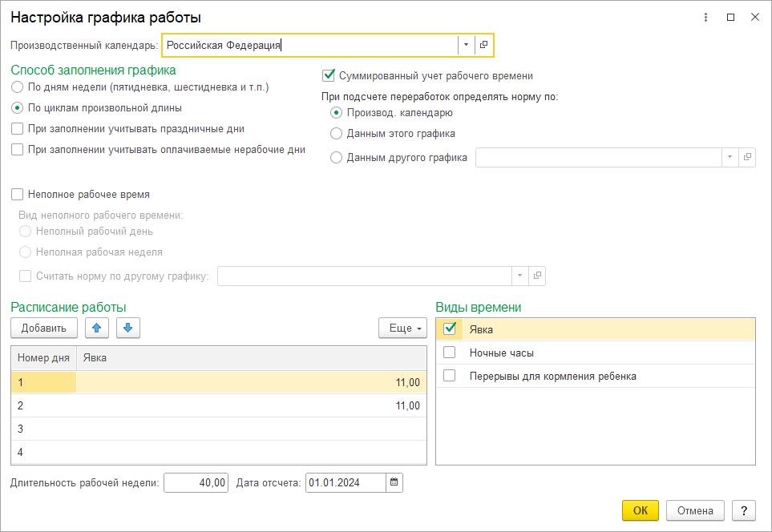This screenshot has height=532, width=772.
Task: Click open icon beside Считать норму field
Action: 537,276
